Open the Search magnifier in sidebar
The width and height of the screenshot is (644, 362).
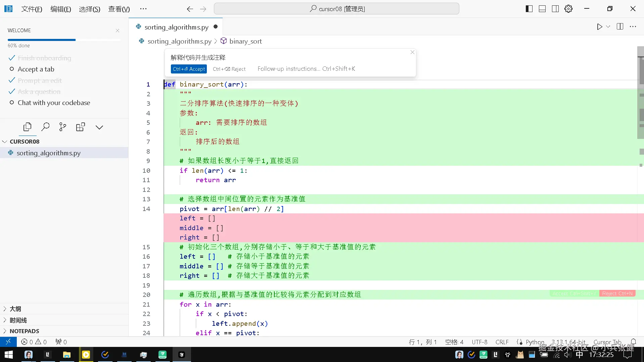click(x=45, y=127)
